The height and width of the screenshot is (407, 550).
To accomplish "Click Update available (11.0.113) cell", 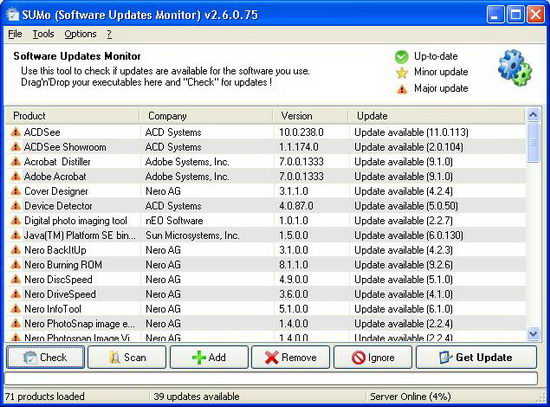I will pos(411,132).
